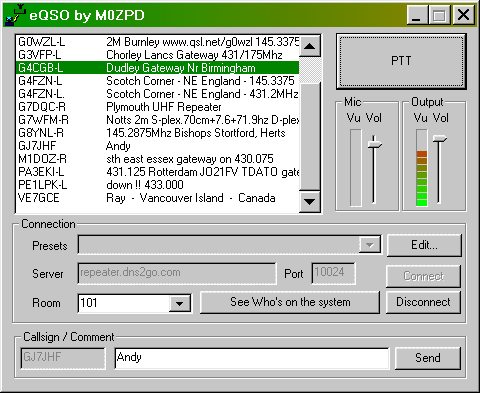Select highlighted G4CGB-L Dudley Gateway row
The height and width of the screenshot is (393, 480).
coord(157,68)
